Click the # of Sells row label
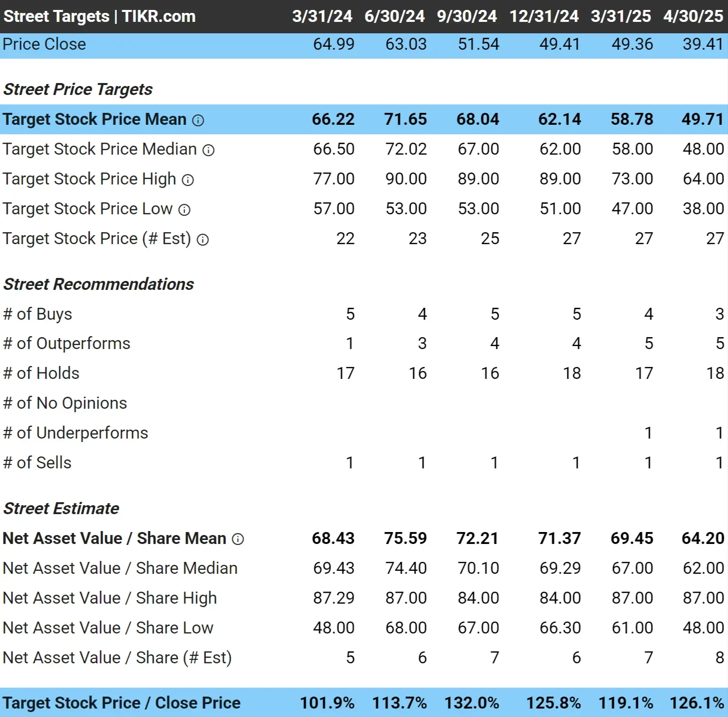 (37, 463)
